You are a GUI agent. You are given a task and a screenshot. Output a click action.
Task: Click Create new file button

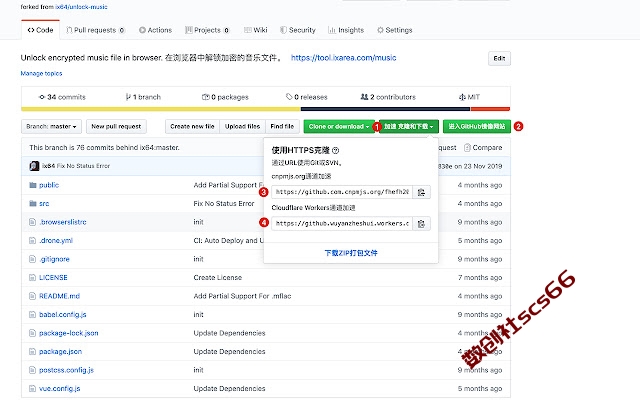(x=192, y=127)
